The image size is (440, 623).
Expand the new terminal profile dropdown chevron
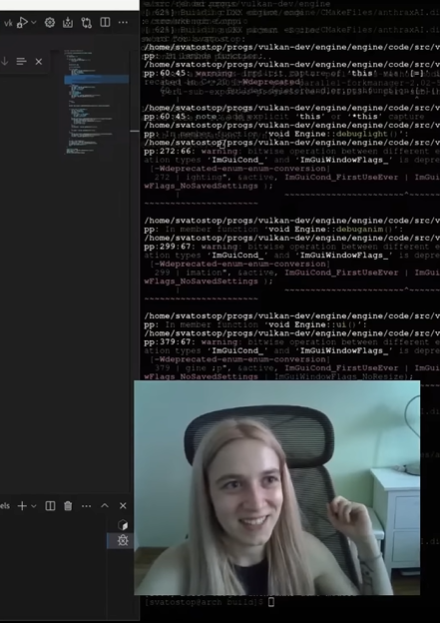(x=34, y=506)
